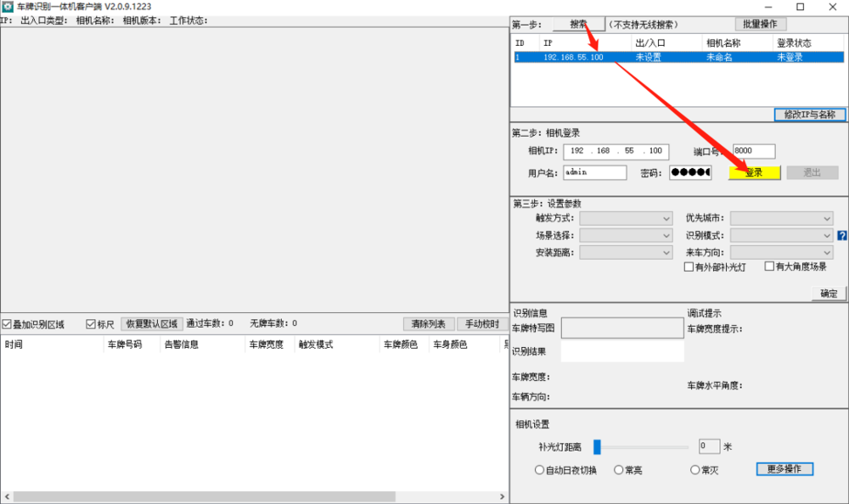Confirm parameters with 确定 button
Screen dimensions: 849x504
(829, 294)
